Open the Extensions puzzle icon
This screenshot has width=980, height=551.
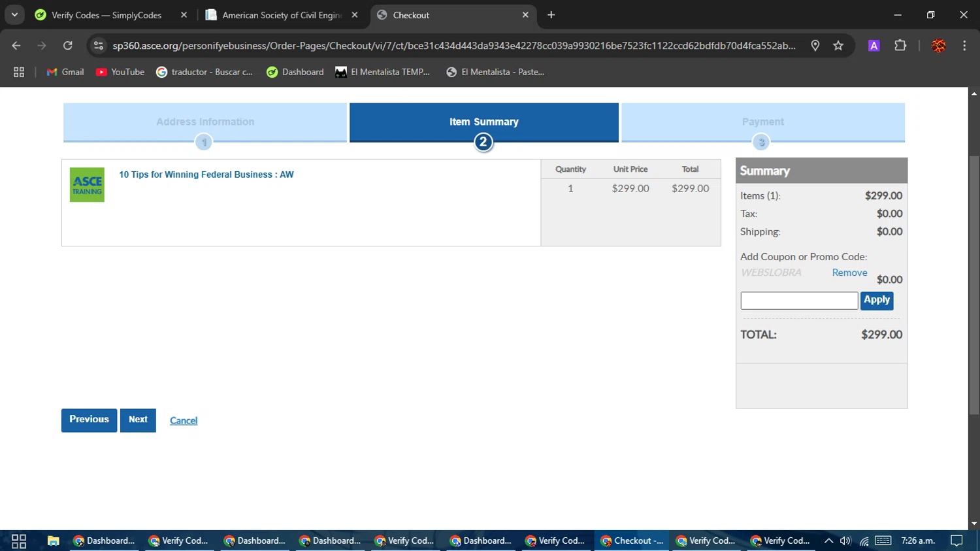pos(900,46)
